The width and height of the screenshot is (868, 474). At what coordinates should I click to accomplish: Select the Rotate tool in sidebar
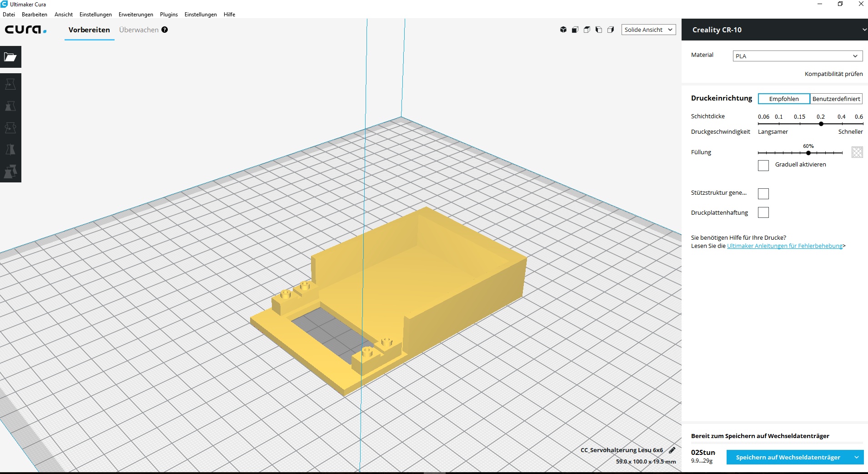(x=10, y=128)
